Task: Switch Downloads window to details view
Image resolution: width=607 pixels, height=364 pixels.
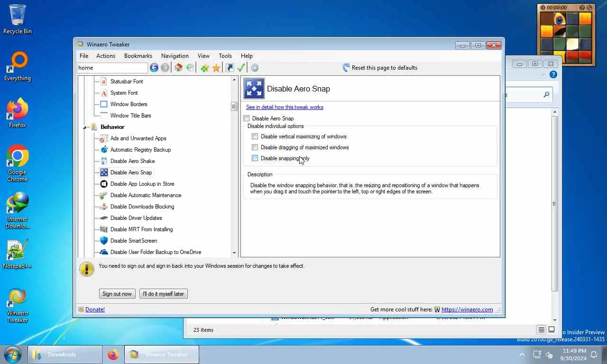Action: pyautogui.click(x=541, y=330)
